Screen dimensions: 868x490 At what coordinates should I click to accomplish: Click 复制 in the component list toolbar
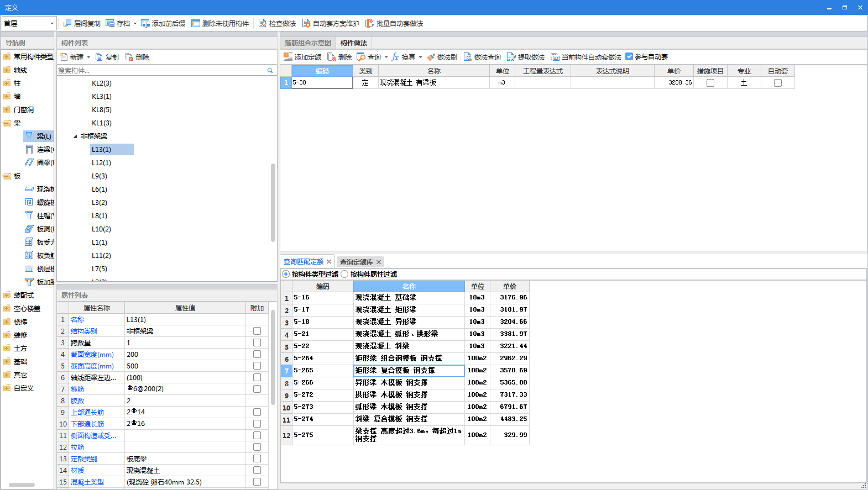click(x=107, y=57)
